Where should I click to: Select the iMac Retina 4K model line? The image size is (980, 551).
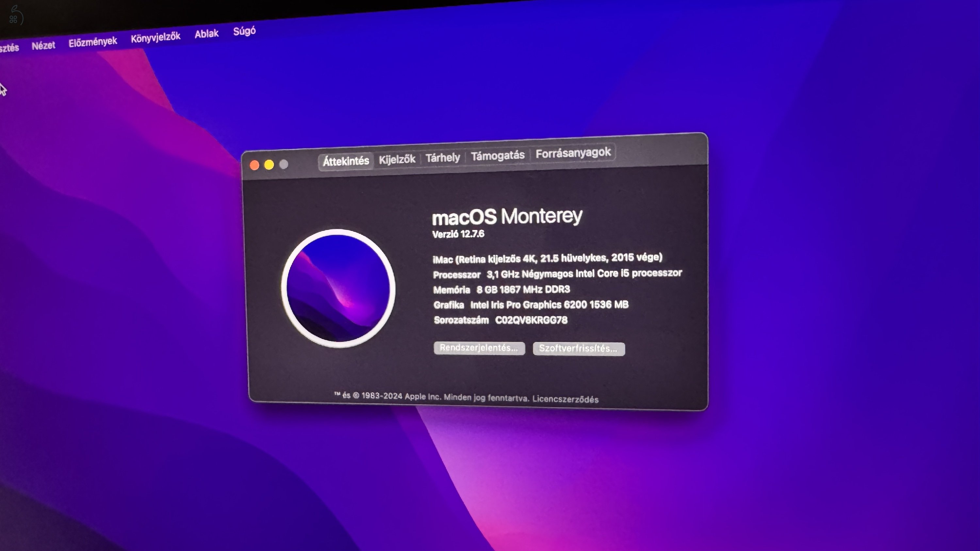(x=547, y=258)
